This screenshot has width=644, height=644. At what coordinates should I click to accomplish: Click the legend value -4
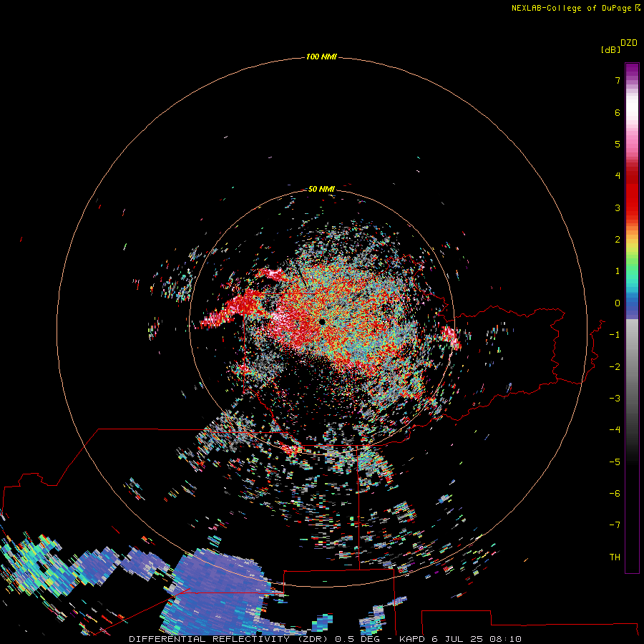[x=615, y=430]
